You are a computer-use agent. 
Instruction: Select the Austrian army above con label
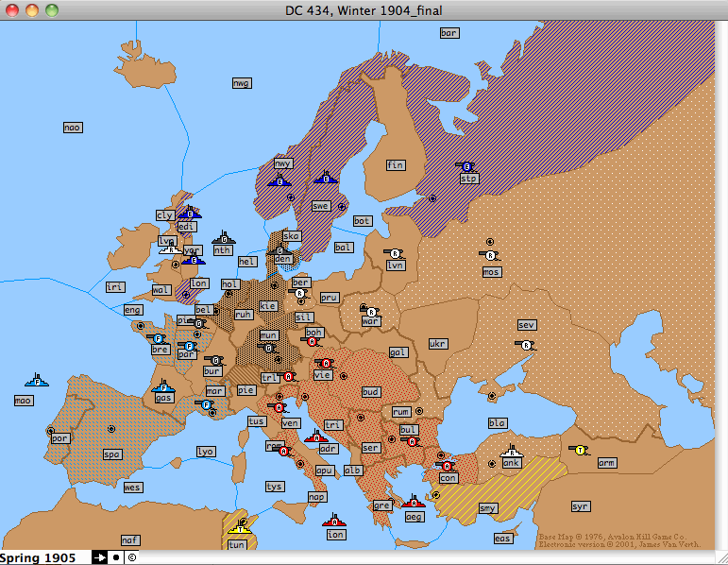click(447, 466)
